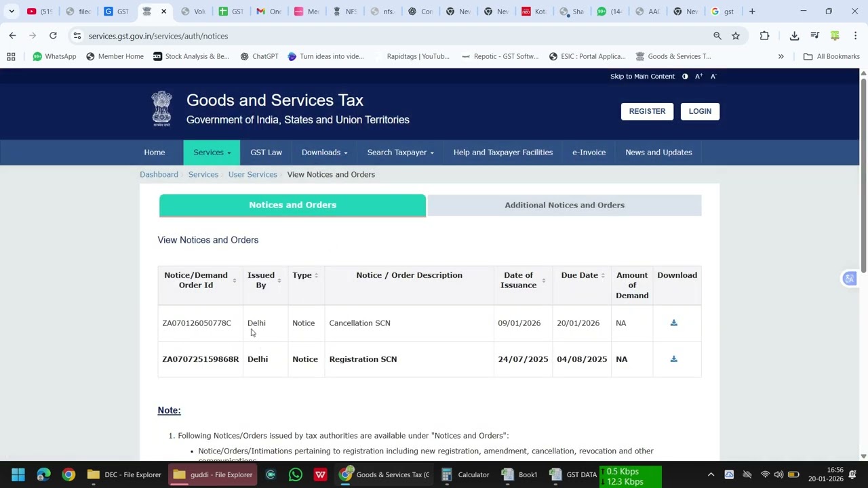Toggle the high contrast accessibility icon
This screenshot has width=868, height=488.
tap(685, 77)
